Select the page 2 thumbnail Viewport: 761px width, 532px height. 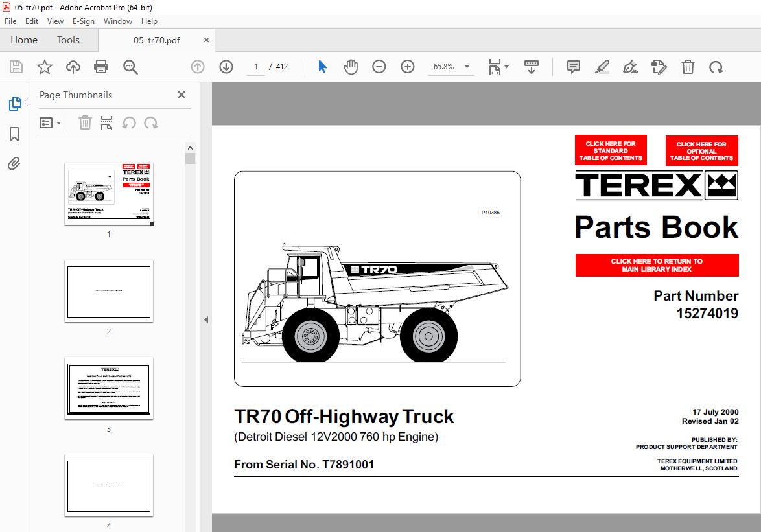click(x=109, y=291)
